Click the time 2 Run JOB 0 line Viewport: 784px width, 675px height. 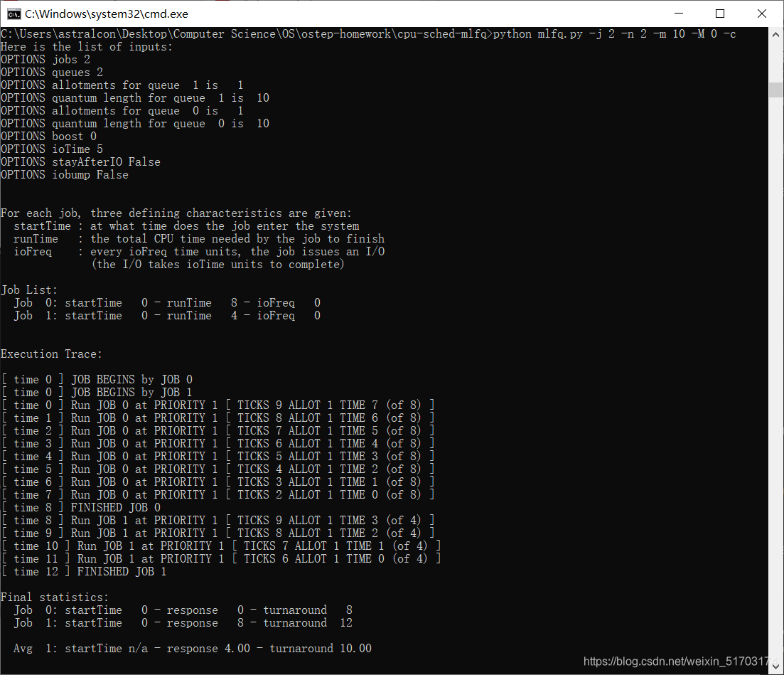(x=218, y=431)
